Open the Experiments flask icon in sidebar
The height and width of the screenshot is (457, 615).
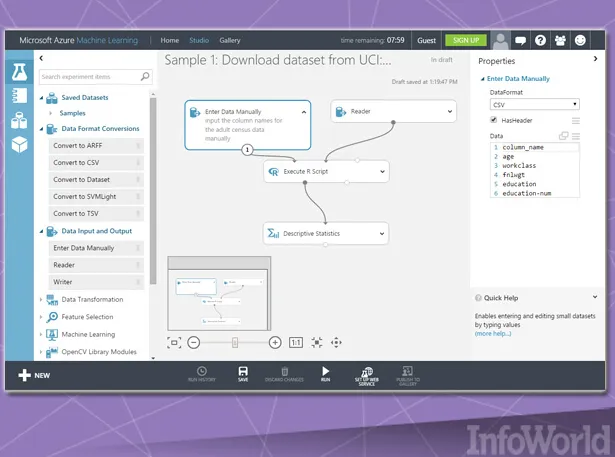pos(19,72)
